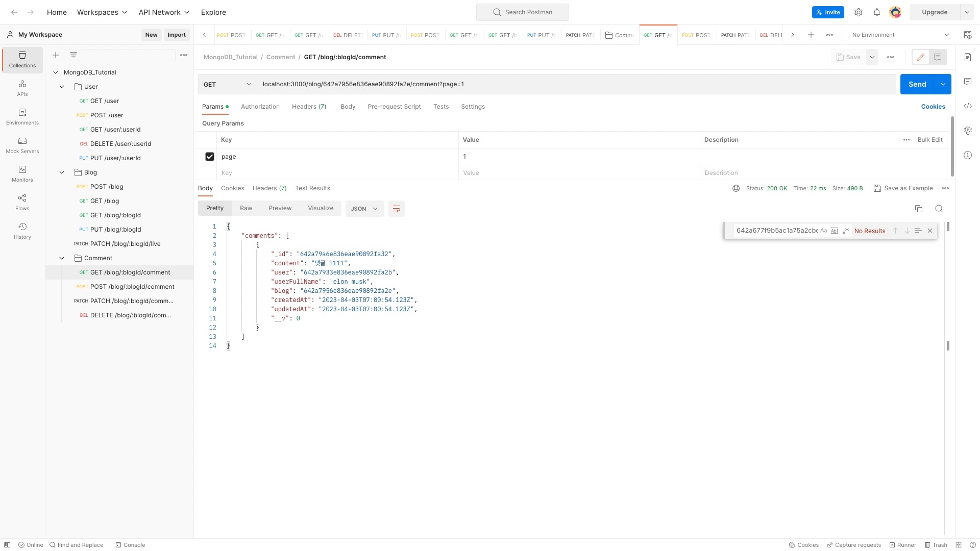Copy the response body
This screenshot has height=551, width=980.
pyautogui.click(x=919, y=209)
